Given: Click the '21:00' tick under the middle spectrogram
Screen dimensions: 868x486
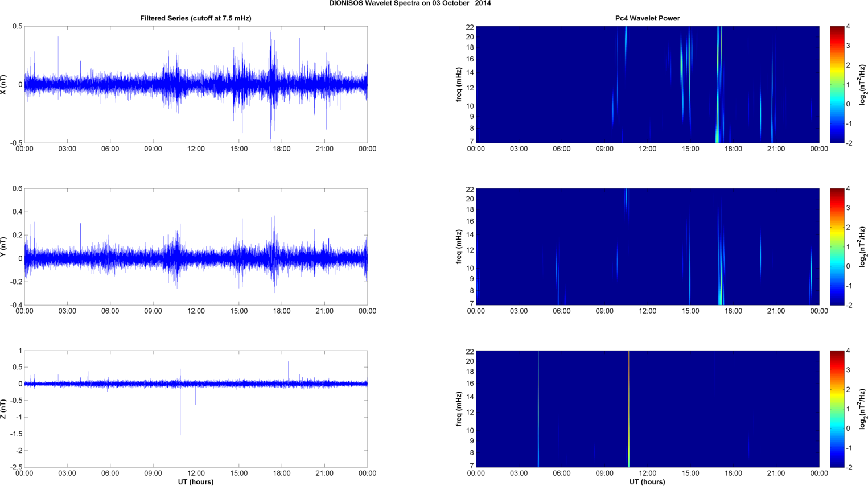Looking at the screenshot, I should pyautogui.click(x=776, y=311).
